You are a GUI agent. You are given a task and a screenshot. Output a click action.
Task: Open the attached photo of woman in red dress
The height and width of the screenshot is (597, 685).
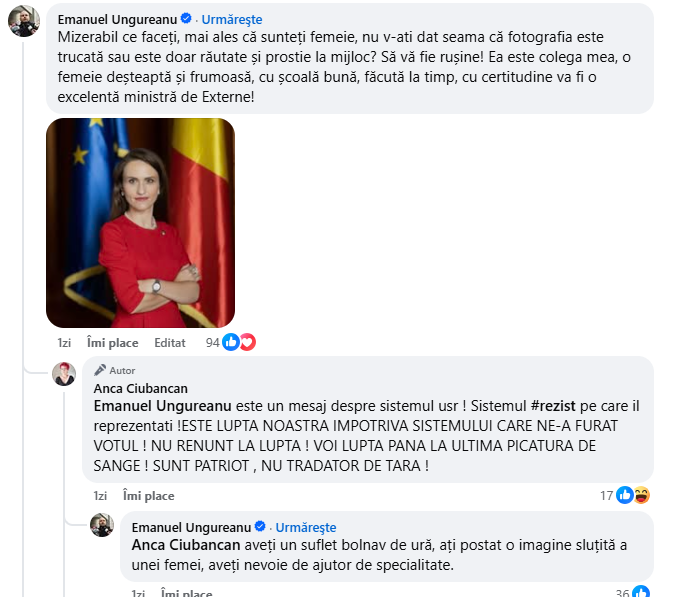click(x=140, y=223)
